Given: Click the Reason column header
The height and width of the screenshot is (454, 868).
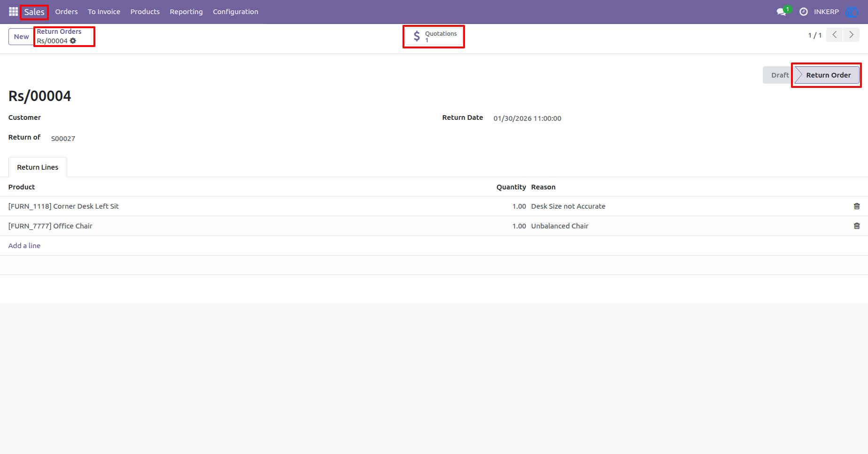Looking at the screenshot, I should coord(543,187).
